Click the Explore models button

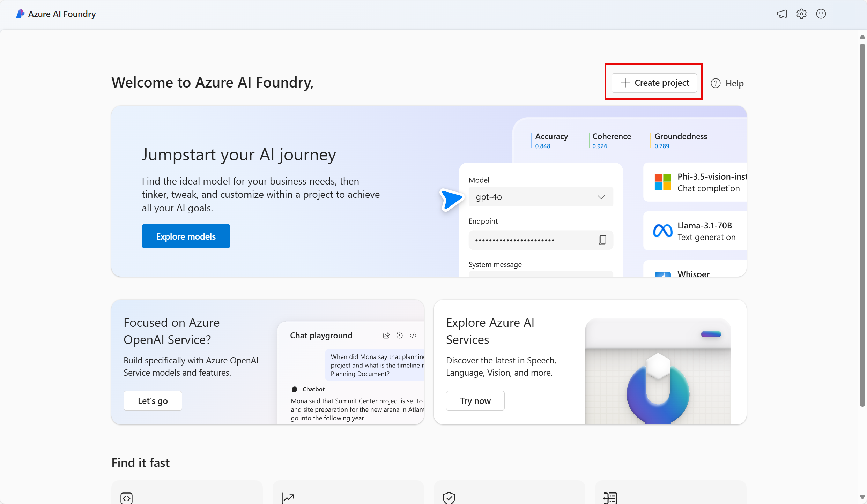tap(186, 236)
